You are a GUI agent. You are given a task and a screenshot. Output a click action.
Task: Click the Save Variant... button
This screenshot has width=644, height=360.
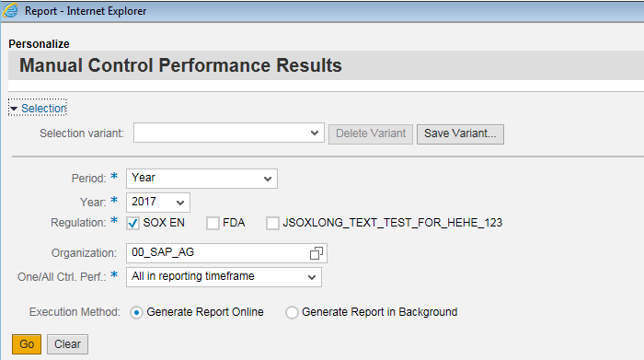460,134
